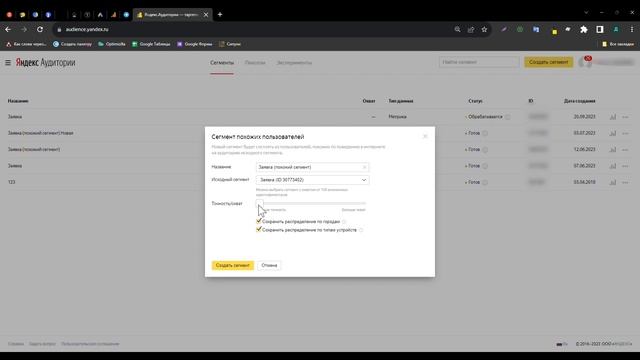Screen dimensions: 640x360
Task: Open statistics chart icon for row dated 07.06.2023
Action: click(613, 166)
